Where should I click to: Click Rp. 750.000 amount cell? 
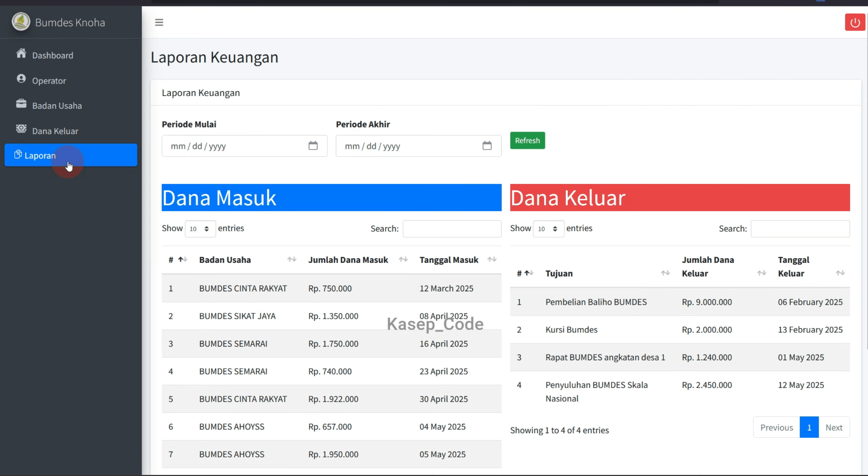(x=330, y=289)
